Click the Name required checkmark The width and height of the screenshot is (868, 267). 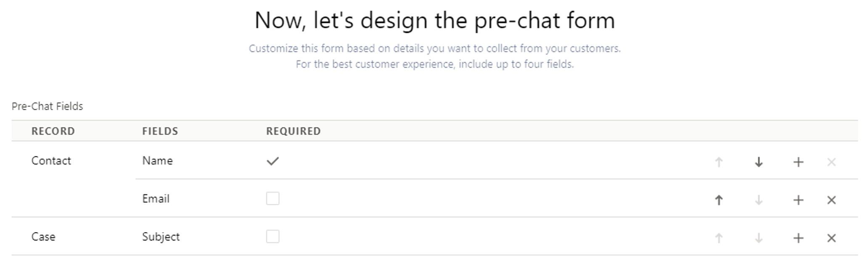[x=273, y=161]
